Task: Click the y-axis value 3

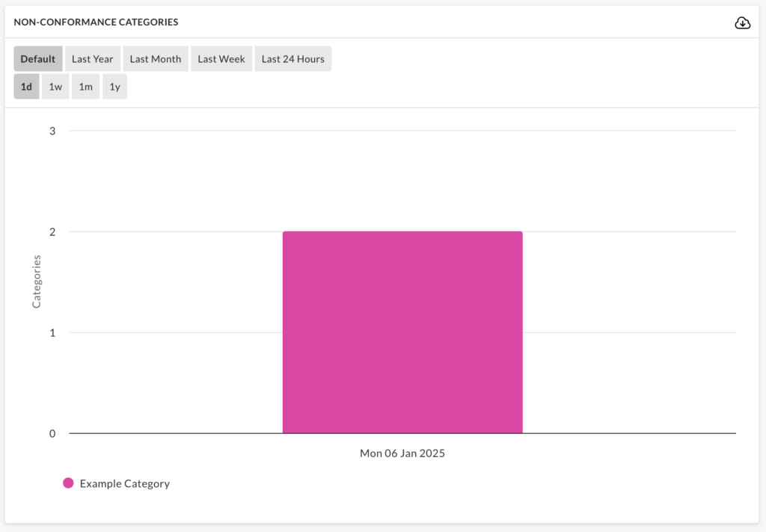Action: (52, 131)
